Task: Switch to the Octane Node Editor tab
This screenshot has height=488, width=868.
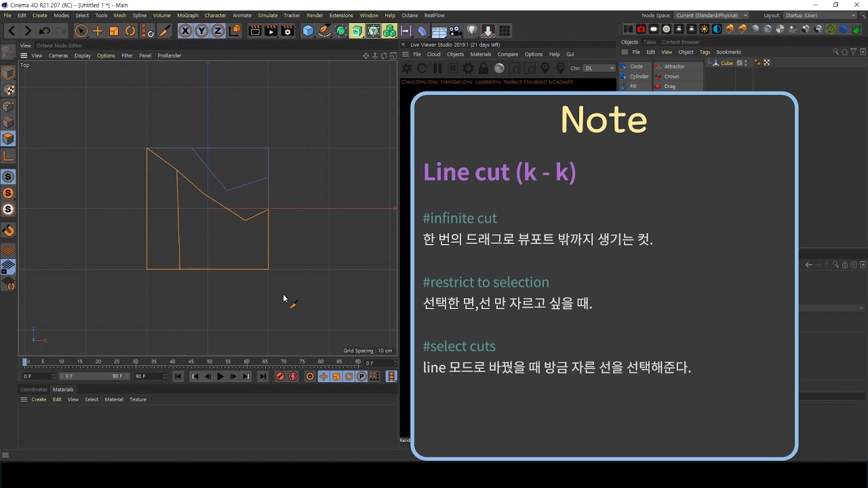Action: (59, 45)
